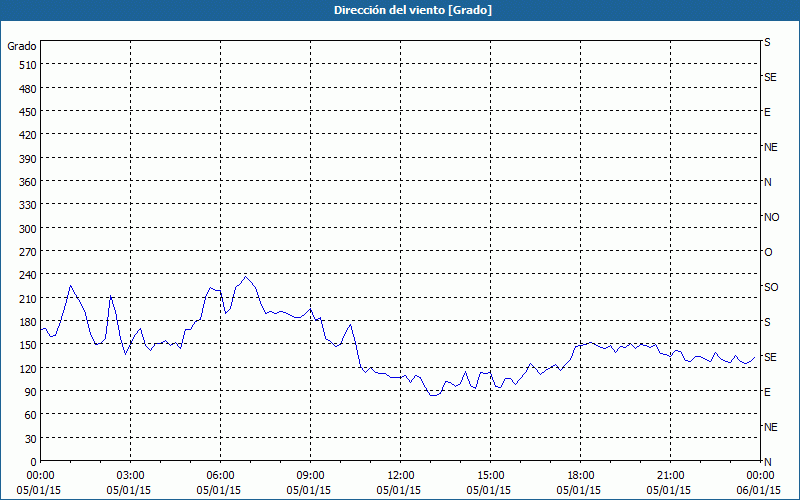Click the 00:00 label above 06/01/15

coord(761,476)
